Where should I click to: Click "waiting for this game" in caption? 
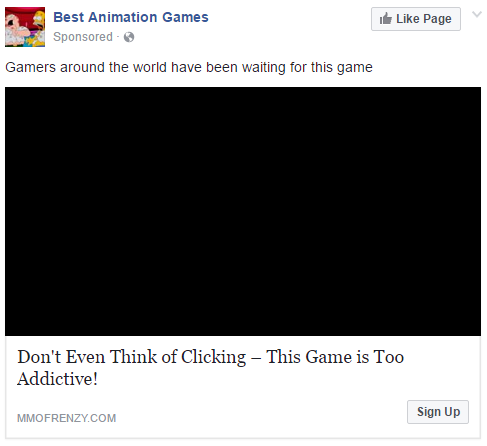tap(307, 67)
